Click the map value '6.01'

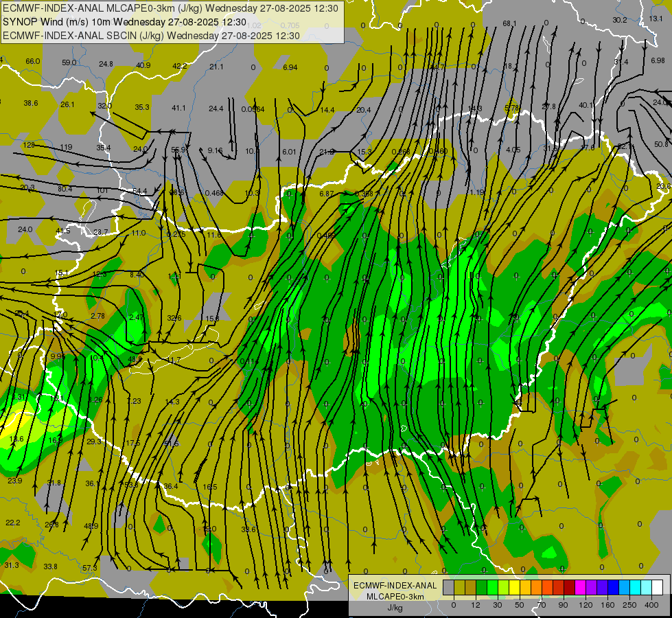[x=289, y=152]
